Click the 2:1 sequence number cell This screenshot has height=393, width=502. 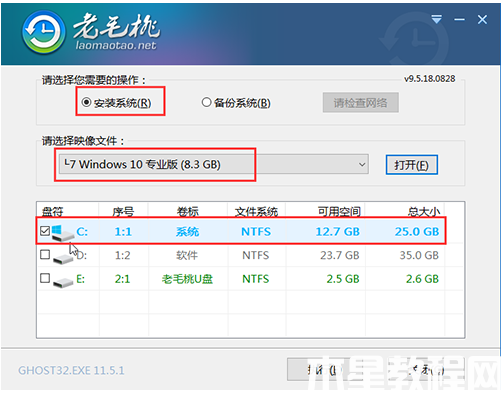pos(122,279)
